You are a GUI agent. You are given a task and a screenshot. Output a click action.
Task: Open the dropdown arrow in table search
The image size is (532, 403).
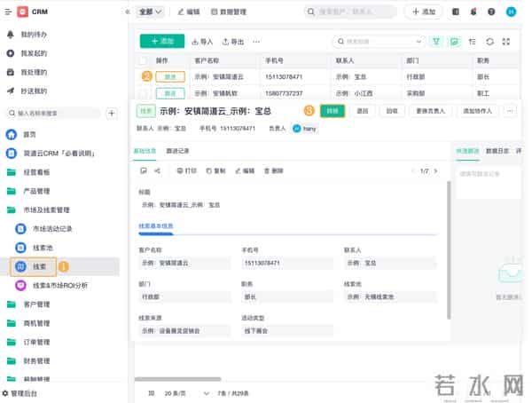coord(419,42)
